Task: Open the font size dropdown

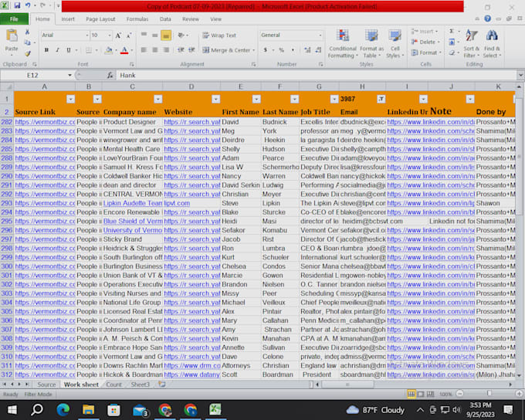Action: (110, 36)
